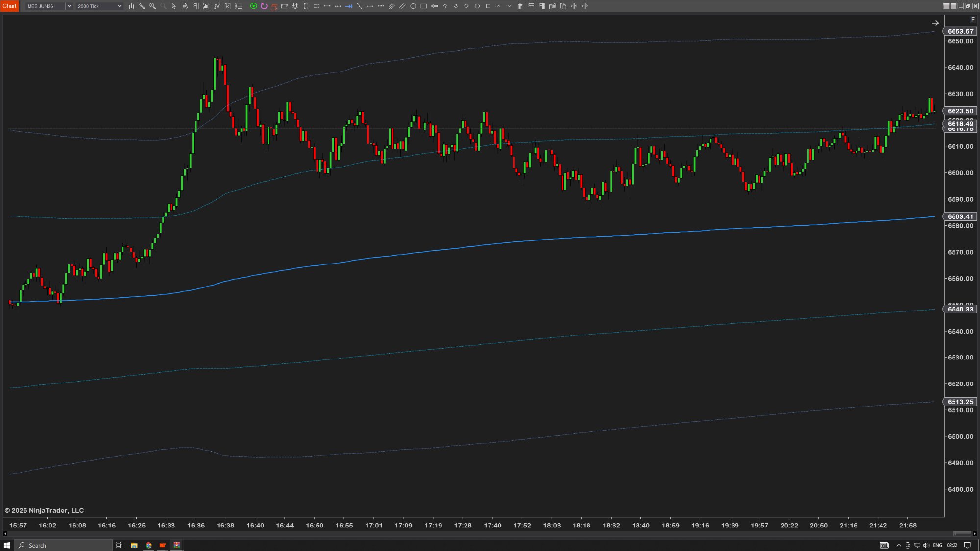The width and height of the screenshot is (980, 551).
Task: Select the Zoom In magnifier tool
Action: tap(152, 6)
